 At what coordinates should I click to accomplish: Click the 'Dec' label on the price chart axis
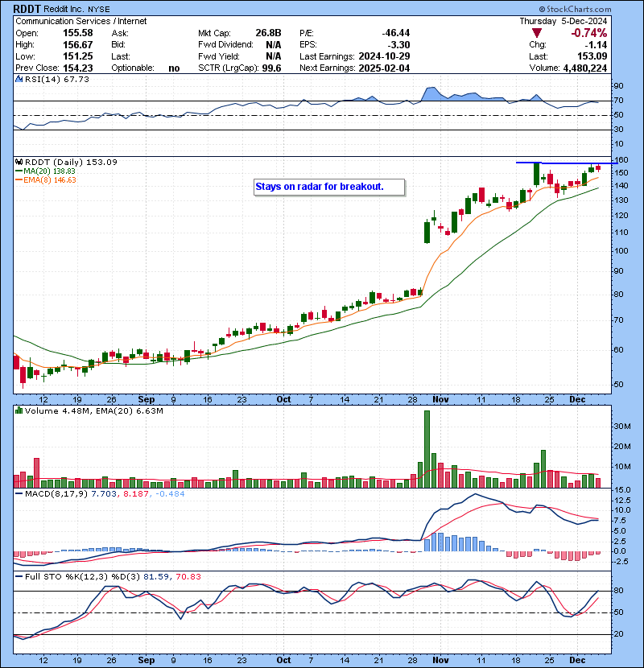pos(577,400)
